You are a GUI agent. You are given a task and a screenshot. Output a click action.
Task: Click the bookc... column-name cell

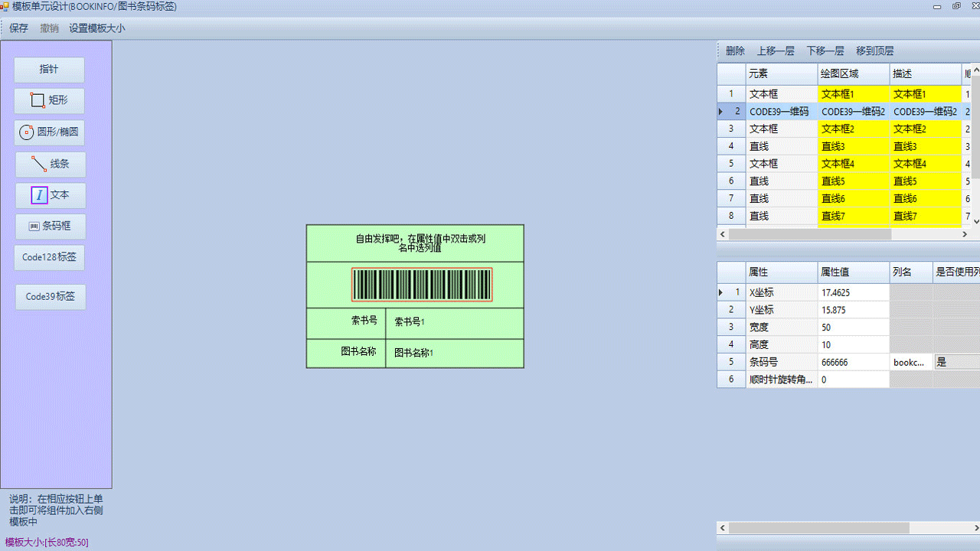910,362
